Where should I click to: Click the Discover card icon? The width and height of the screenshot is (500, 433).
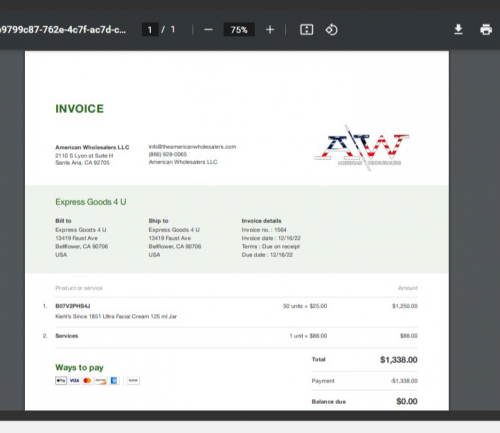(x=100, y=381)
